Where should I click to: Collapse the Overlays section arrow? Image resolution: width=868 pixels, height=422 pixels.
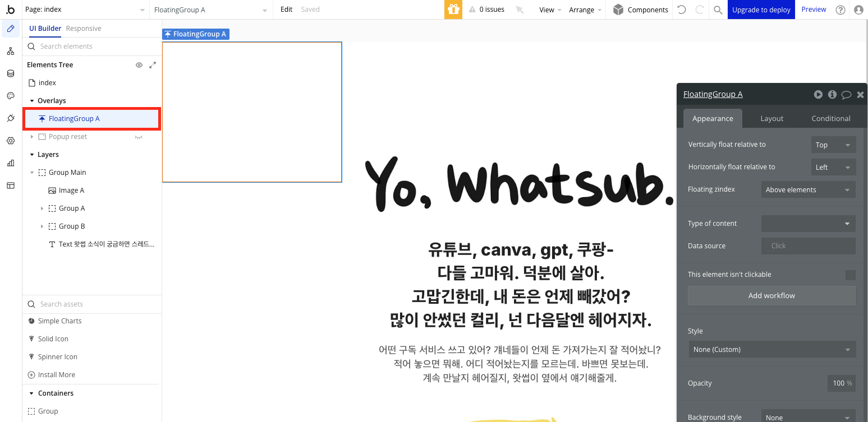32,101
